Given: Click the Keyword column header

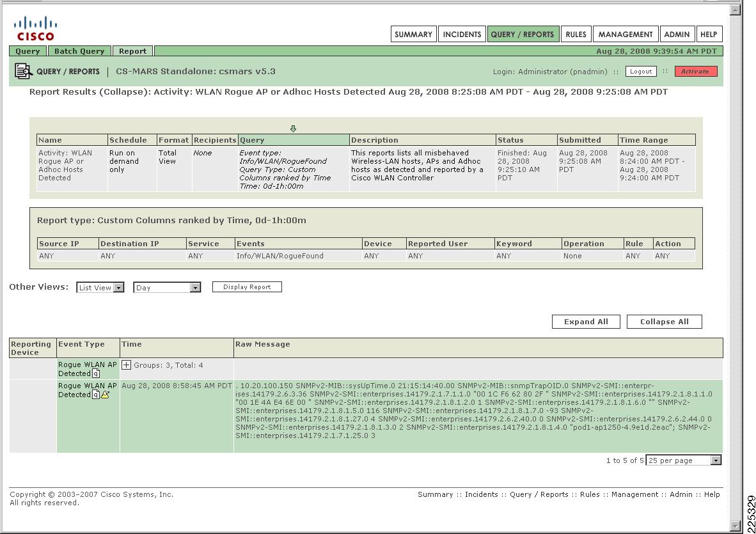Looking at the screenshot, I should [528, 244].
